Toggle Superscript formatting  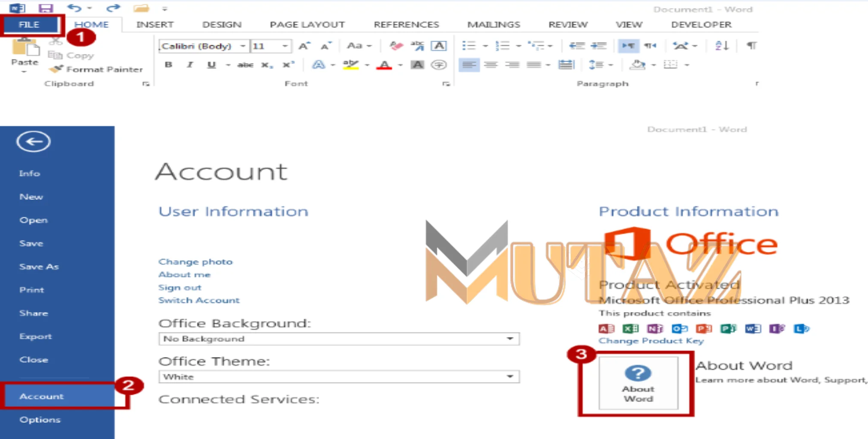tap(288, 65)
